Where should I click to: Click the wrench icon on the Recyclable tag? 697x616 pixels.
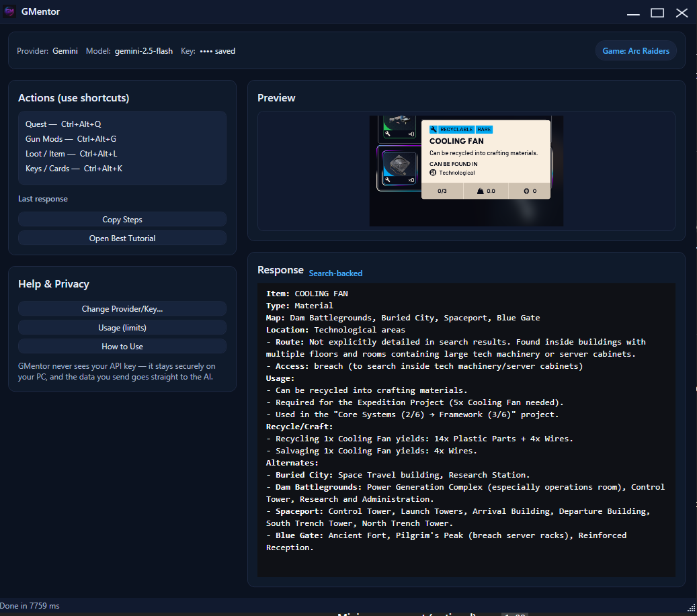[x=434, y=129]
